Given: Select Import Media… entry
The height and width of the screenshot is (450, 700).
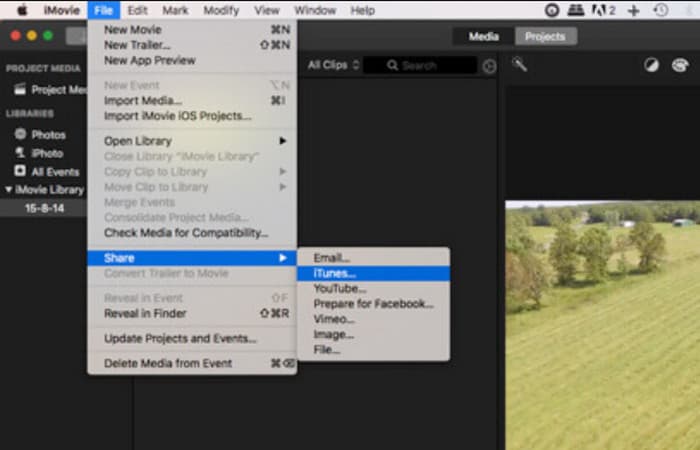Looking at the screenshot, I should click(192, 100).
